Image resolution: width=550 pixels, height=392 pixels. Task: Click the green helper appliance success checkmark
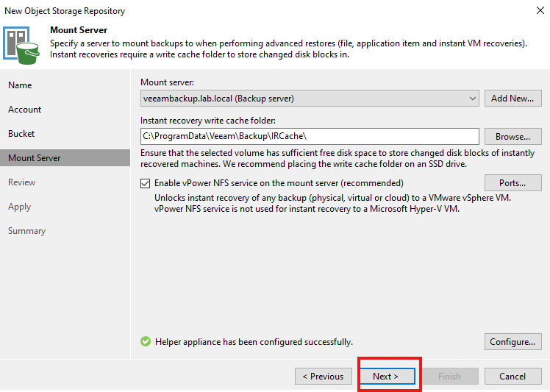[146, 342]
